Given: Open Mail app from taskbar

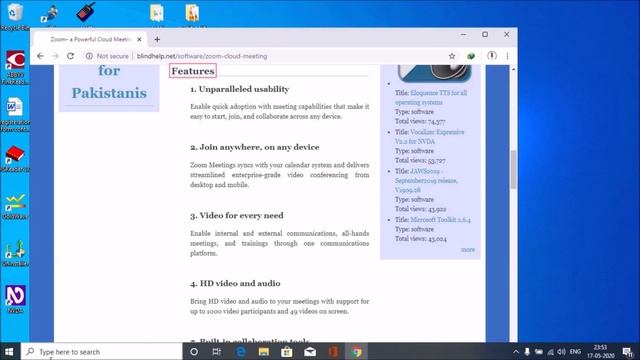Looking at the screenshot, I should click(x=310, y=351).
